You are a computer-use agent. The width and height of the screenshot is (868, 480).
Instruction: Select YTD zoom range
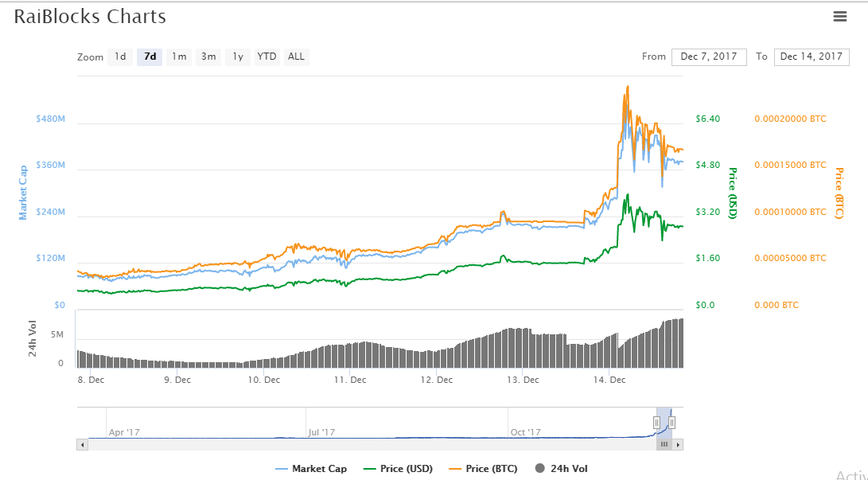267,57
